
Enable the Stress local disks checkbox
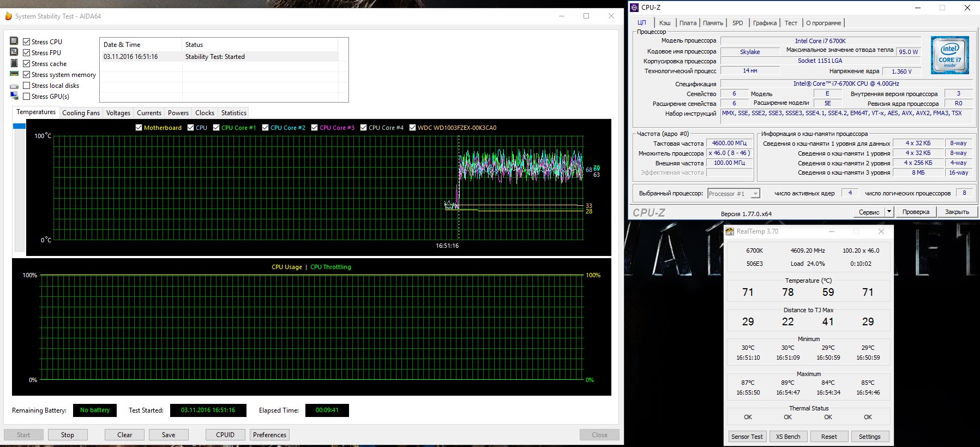pos(26,85)
